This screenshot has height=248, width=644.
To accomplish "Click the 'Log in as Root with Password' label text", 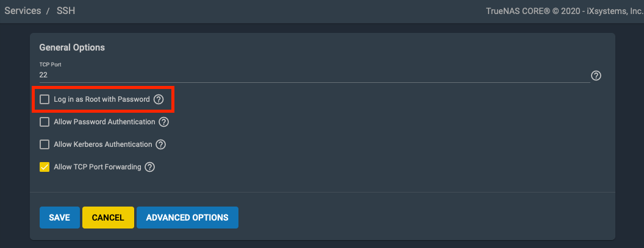I will click(x=101, y=99).
